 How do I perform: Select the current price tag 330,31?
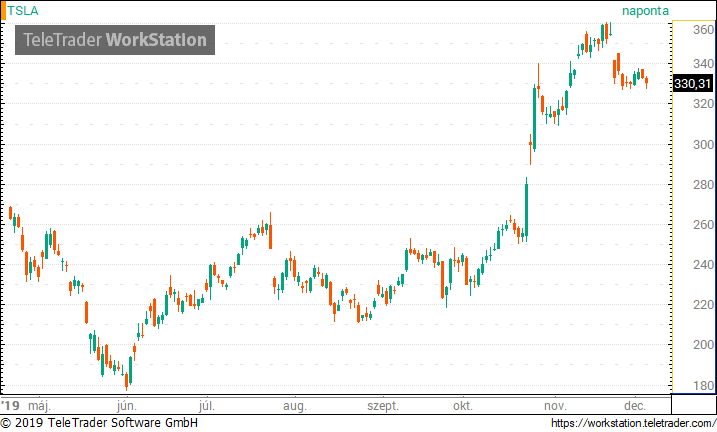pos(693,84)
